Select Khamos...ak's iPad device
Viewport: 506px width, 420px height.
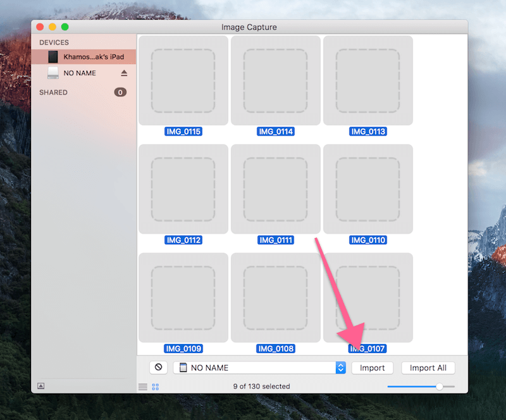click(94, 57)
